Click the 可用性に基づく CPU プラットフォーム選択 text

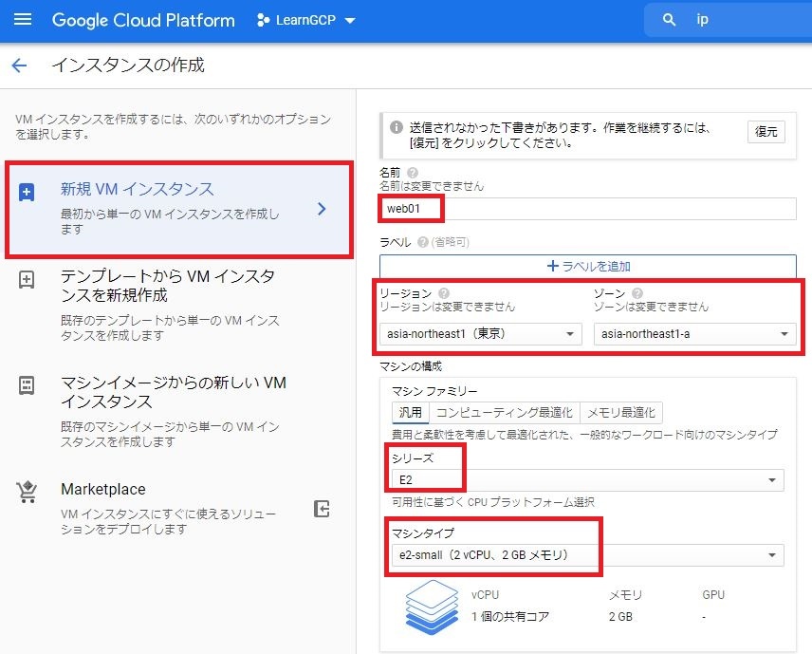(x=493, y=502)
